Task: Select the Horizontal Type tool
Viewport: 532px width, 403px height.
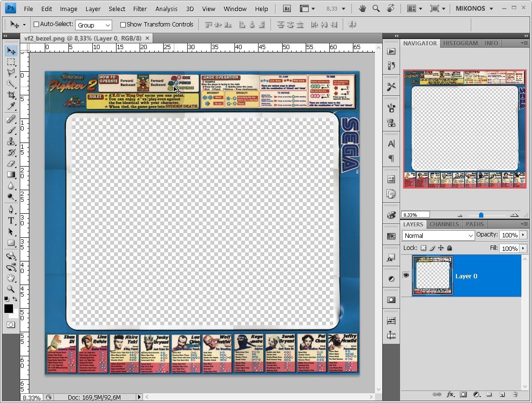Action: [11, 221]
